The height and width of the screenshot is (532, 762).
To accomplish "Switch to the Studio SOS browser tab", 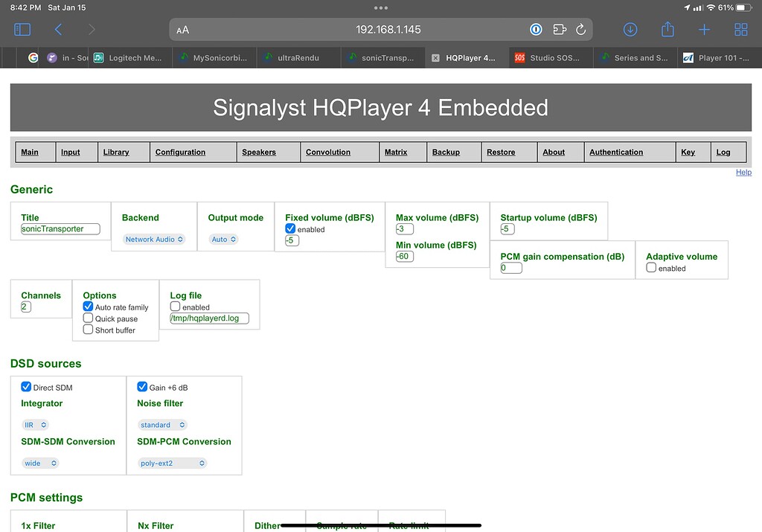I will (x=550, y=57).
